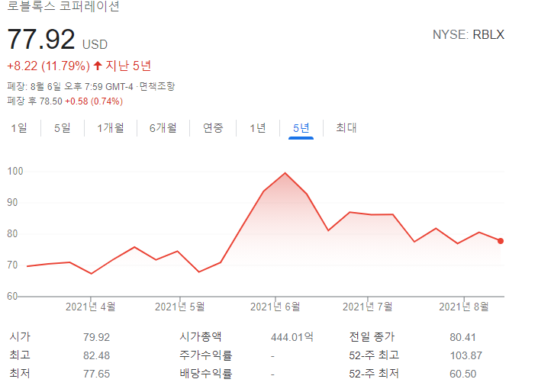Select the 5년 chart range tab
This screenshot has width=538, height=392.
(301, 128)
